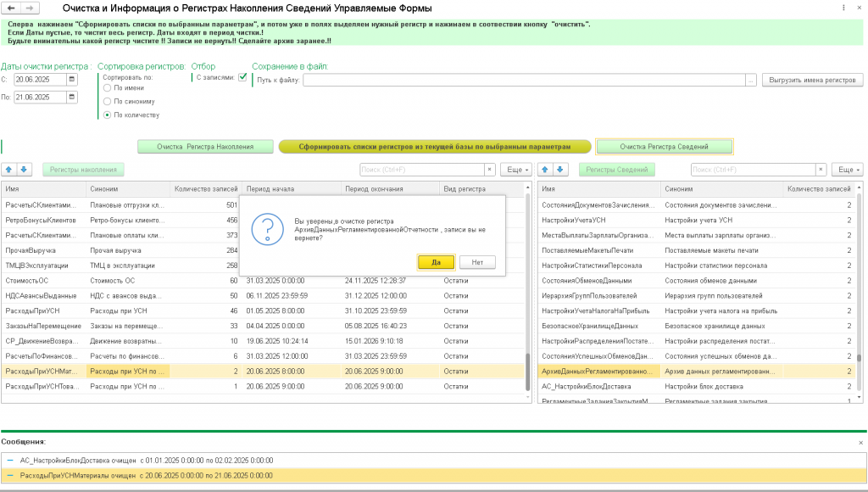
Task: Click the 'Путь к файлу' input field
Action: click(x=523, y=80)
